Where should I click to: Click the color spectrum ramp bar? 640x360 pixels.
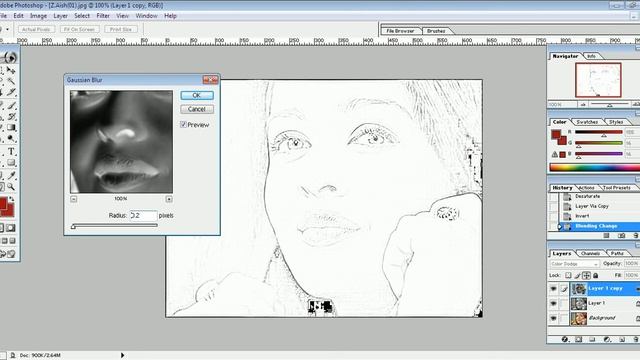[x=594, y=167]
